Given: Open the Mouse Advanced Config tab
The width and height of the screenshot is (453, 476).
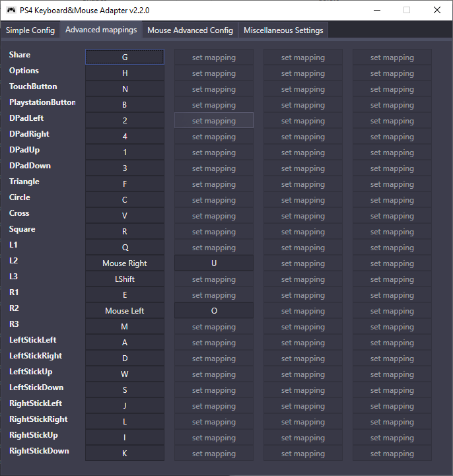Looking at the screenshot, I should coord(190,30).
